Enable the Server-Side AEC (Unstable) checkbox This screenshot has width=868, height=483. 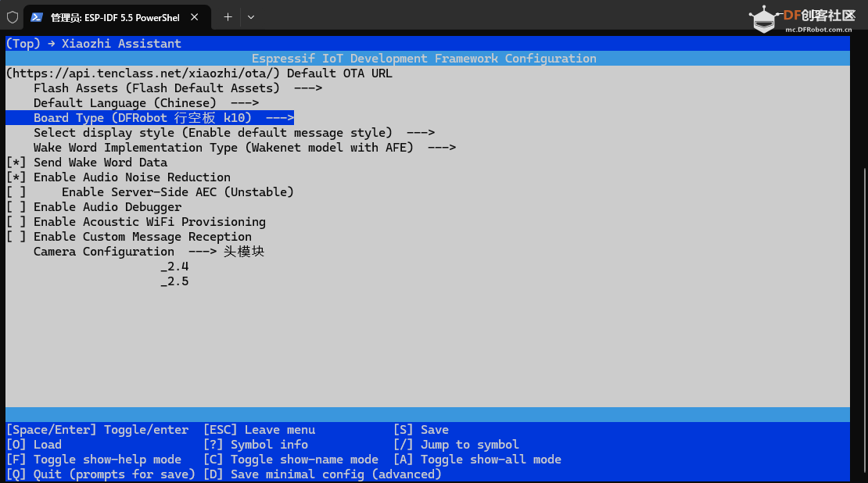point(16,192)
